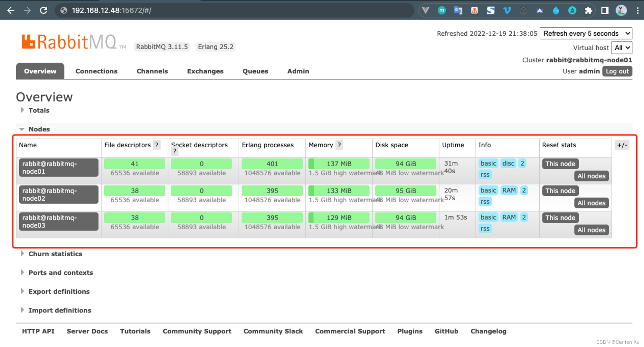Click the RAM tag on node02
This screenshot has height=347, width=644.
click(509, 190)
